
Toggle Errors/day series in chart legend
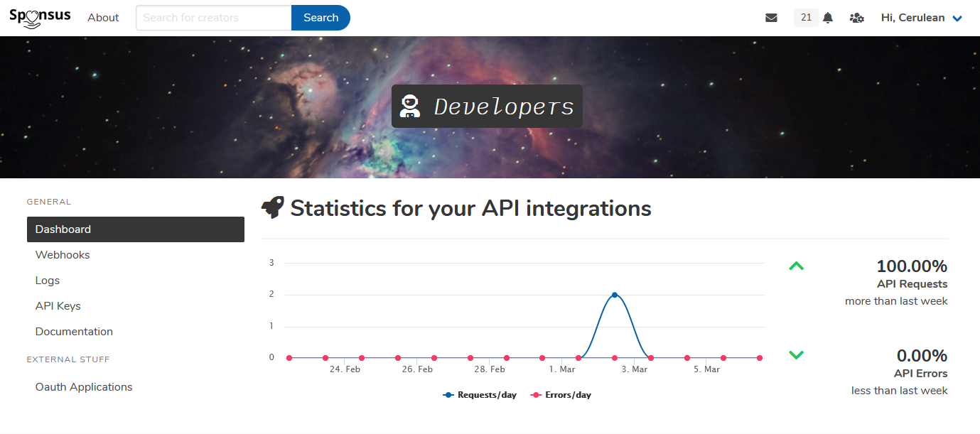[x=561, y=395]
